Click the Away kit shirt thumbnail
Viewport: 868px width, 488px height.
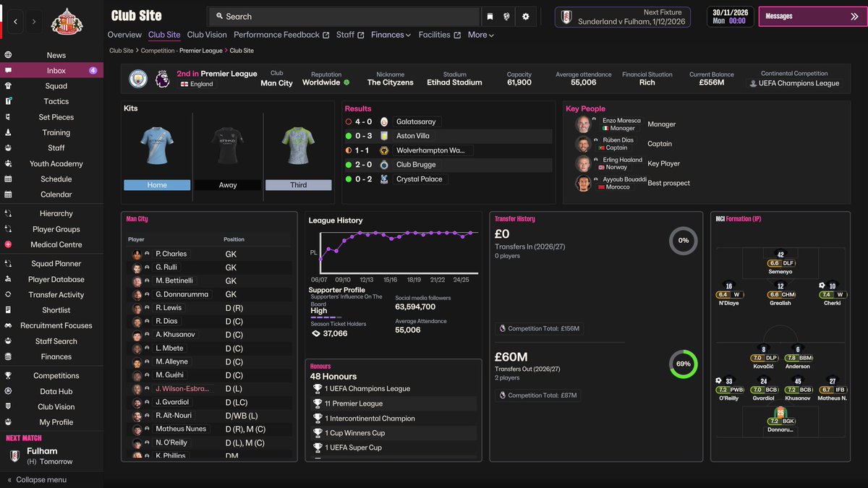pyautogui.click(x=228, y=147)
